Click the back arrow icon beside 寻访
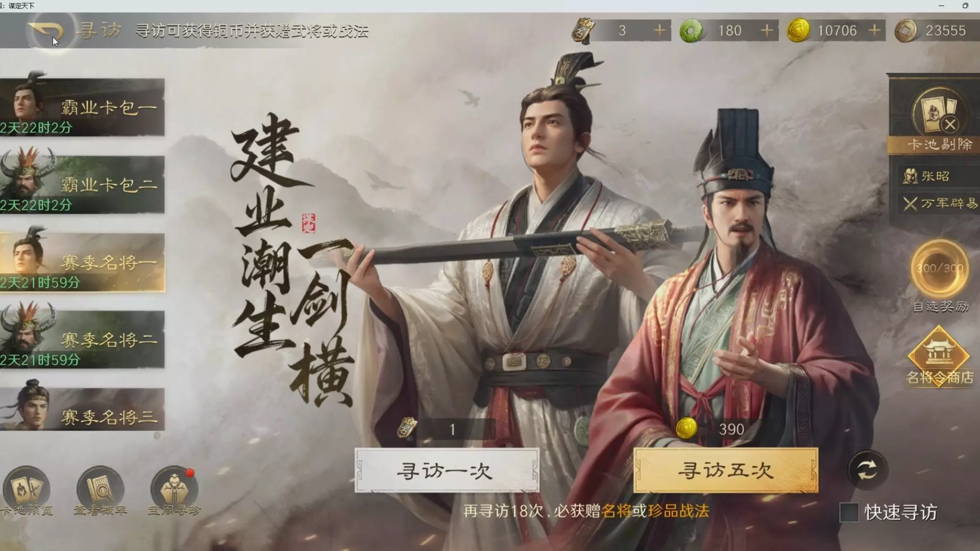The width and height of the screenshot is (980, 551). [x=46, y=32]
